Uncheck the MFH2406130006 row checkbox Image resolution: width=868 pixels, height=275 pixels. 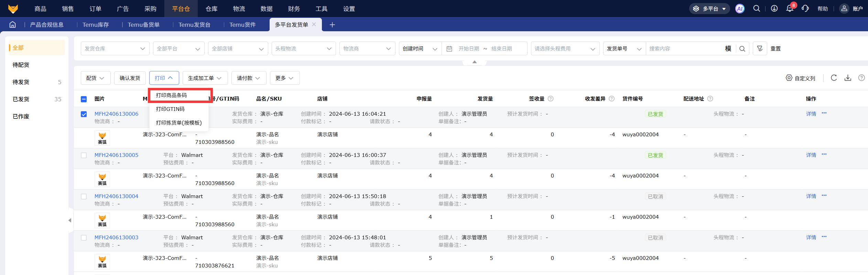pos(84,114)
